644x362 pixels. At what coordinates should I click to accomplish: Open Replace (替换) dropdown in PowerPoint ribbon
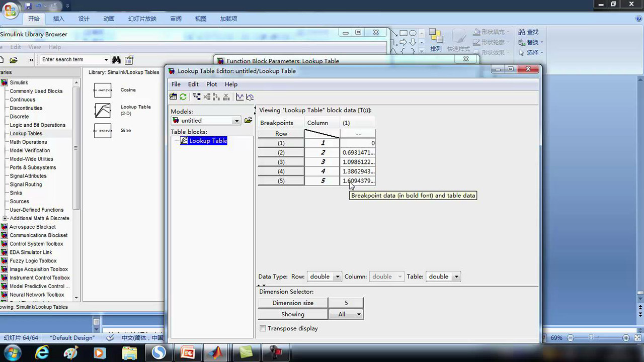coord(541,42)
